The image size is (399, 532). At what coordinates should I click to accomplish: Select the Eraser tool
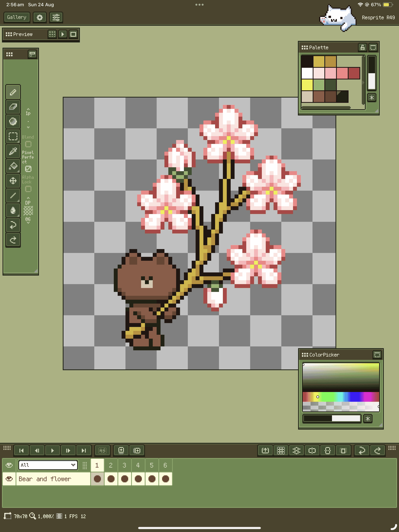tap(13, 107)
